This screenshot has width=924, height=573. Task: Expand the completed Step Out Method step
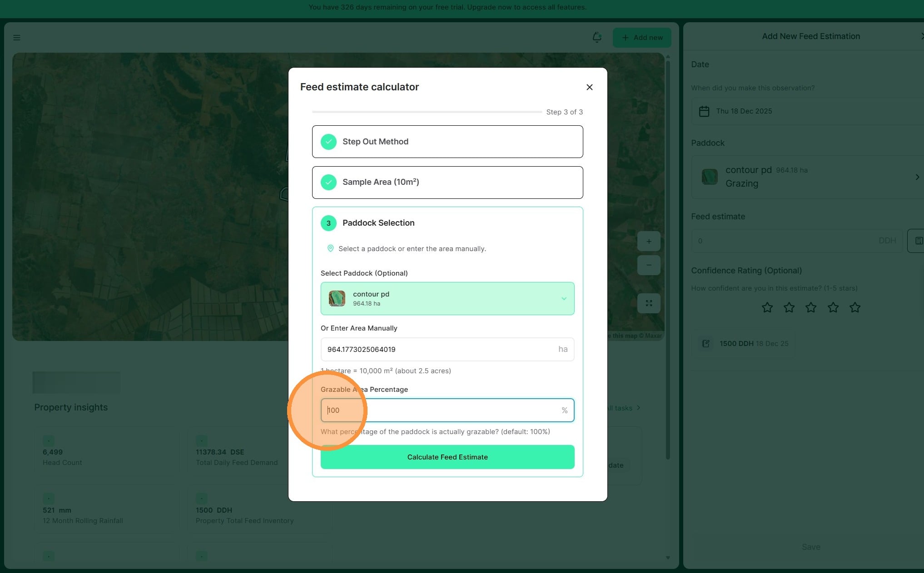pos(447,142)
